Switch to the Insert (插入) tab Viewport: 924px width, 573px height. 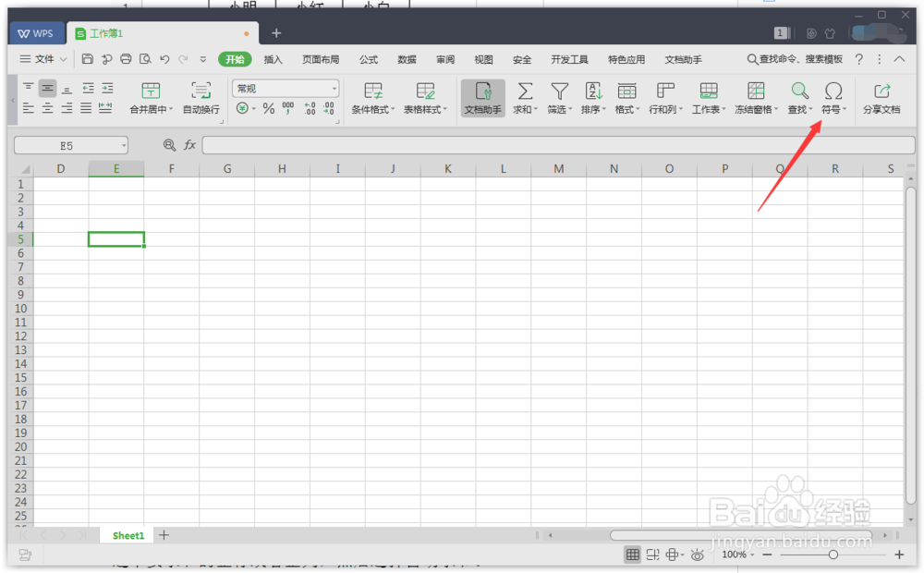click(273, 59)
